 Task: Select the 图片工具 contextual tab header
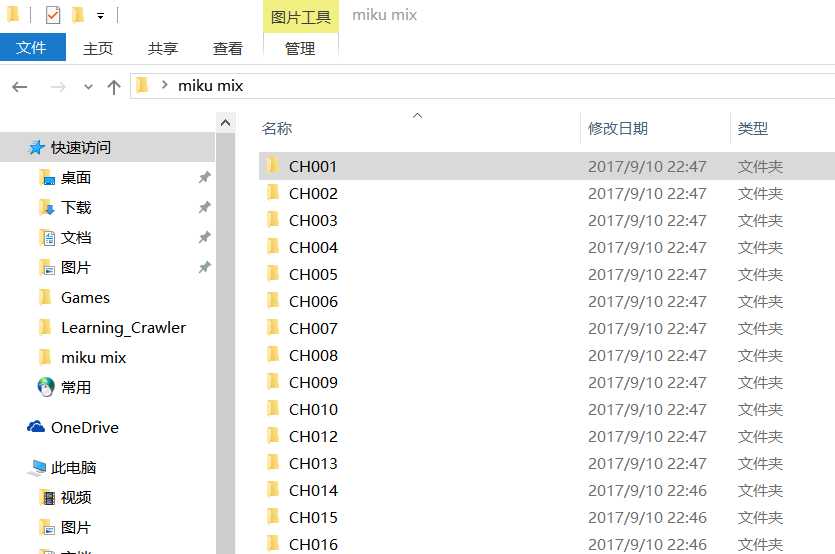click(301, 17)
